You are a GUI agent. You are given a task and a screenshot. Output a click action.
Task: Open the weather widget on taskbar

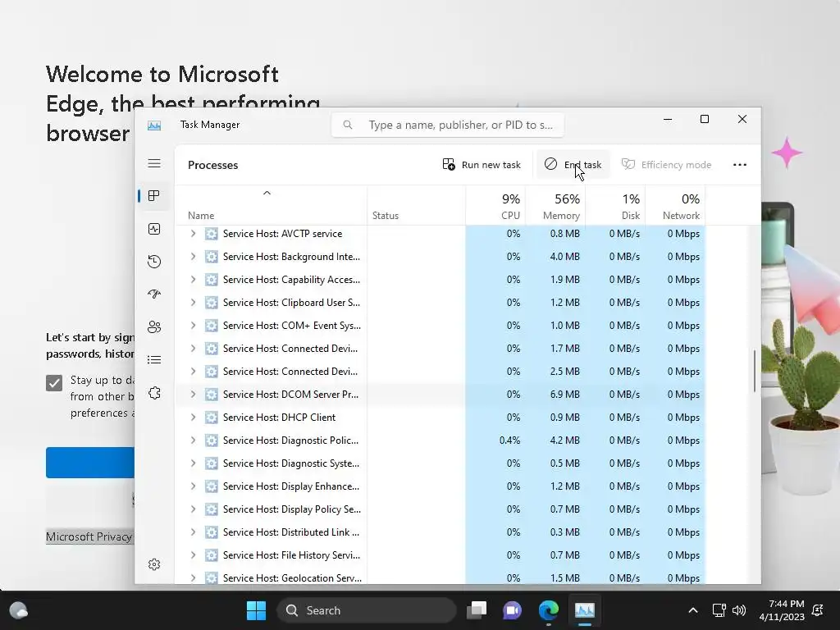[x=19, y=610]
